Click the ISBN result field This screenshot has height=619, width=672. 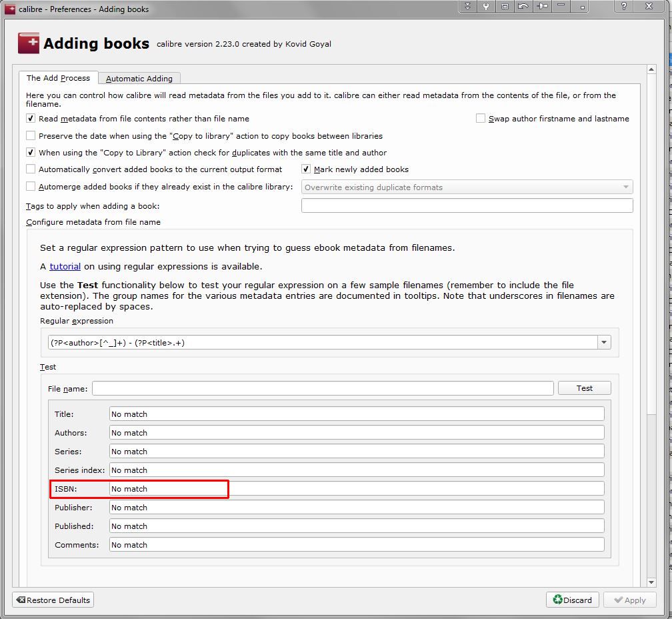pyautogui.click(x=357, y=489)
